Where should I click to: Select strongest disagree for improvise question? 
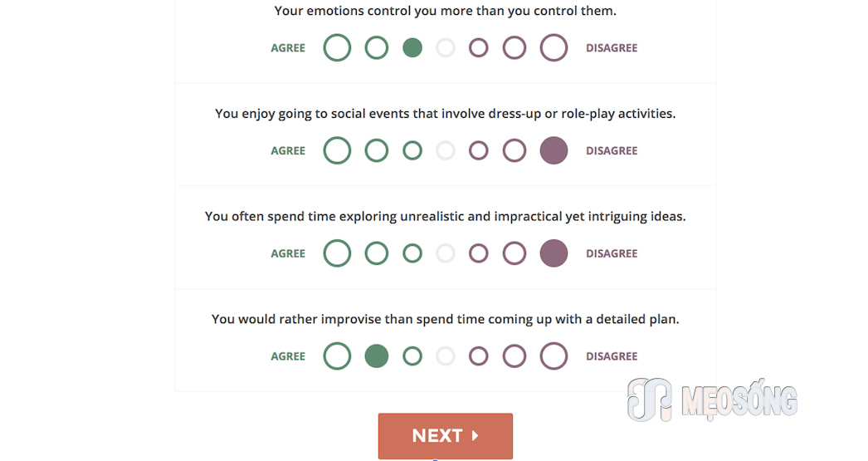click(x=554, y=356)
